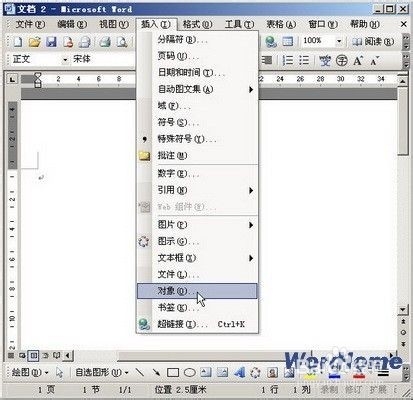Click the Insert Diagram icon in drawing toolbar

(x=255, y=372)
